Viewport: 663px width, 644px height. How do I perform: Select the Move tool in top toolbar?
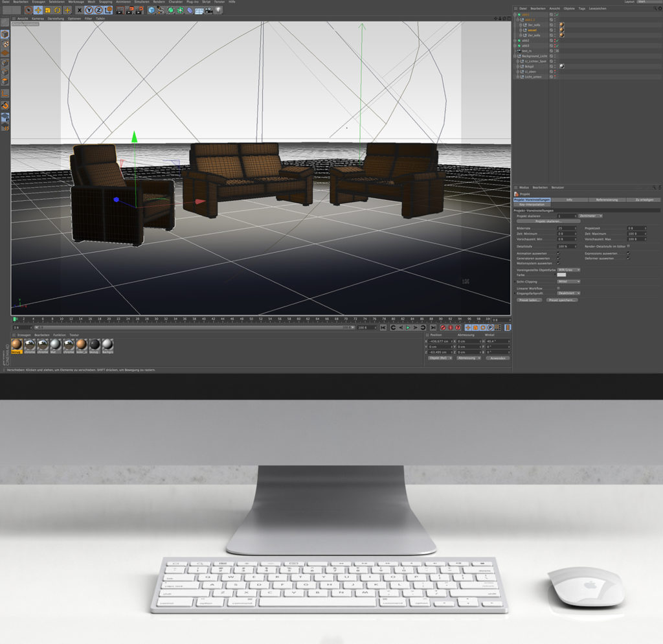point(38,10)
